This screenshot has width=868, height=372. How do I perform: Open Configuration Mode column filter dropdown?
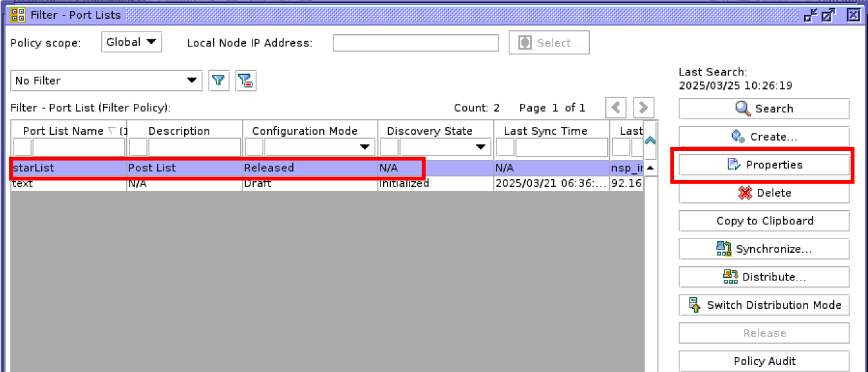pos(366,148)
